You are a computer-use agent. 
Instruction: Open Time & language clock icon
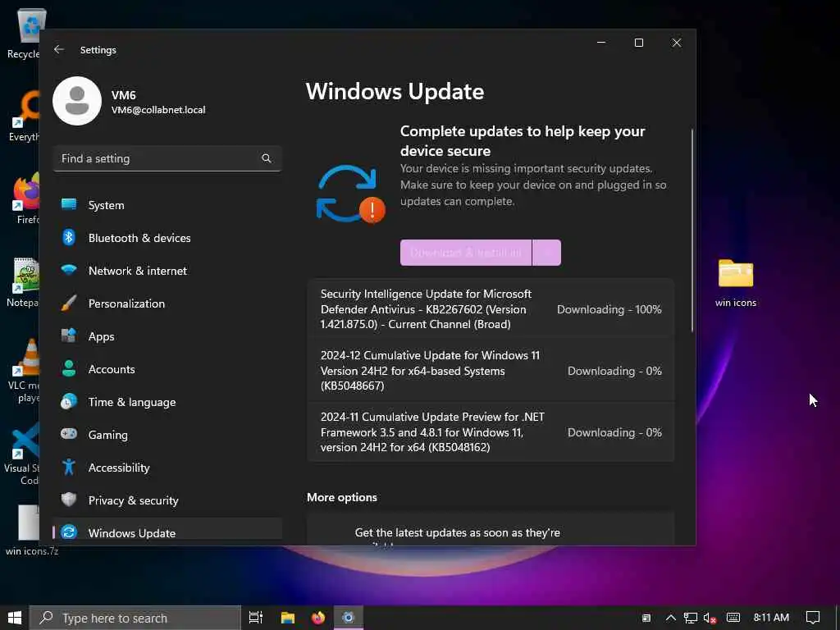pyautogui.click(x=69, y=402)
